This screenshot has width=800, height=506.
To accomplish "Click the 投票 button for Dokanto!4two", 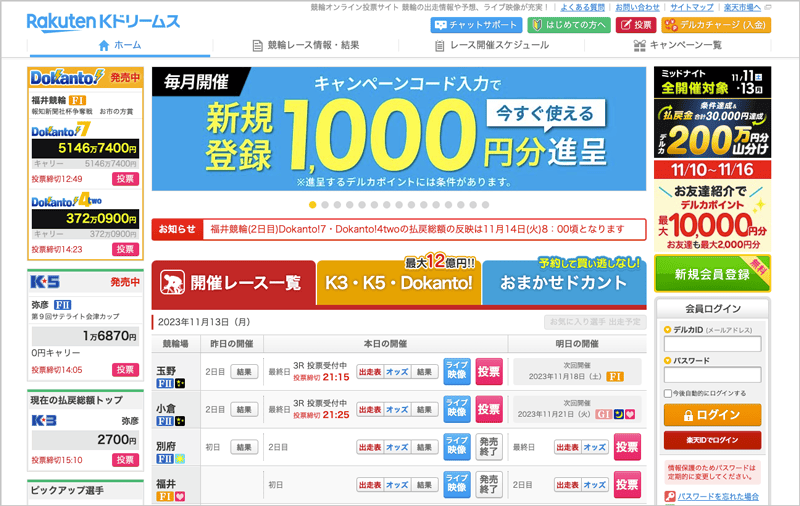I will point(126,249).
